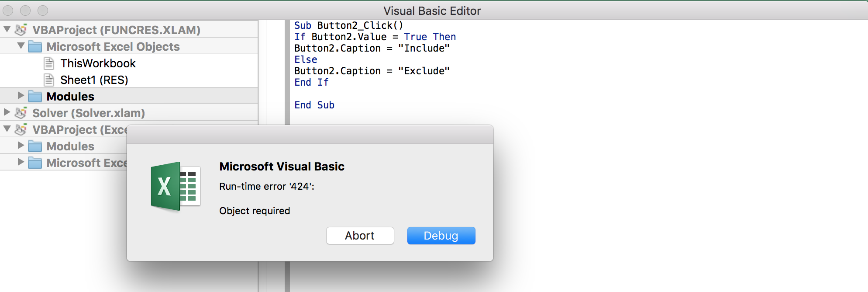Select the ThisWorkbook label in the tree

98,63
